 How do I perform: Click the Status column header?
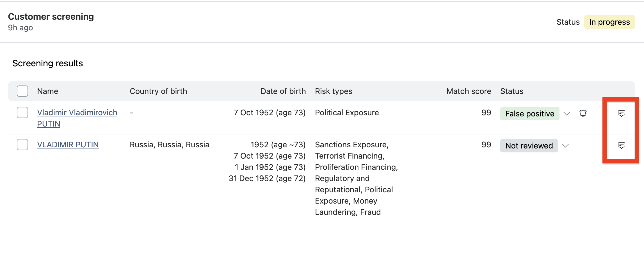click(511, 91)
